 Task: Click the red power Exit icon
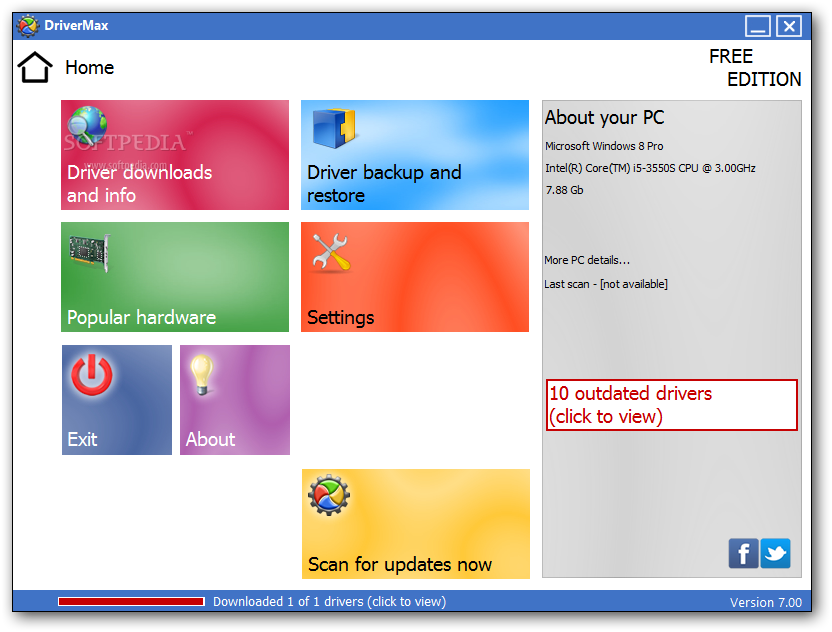92,375
